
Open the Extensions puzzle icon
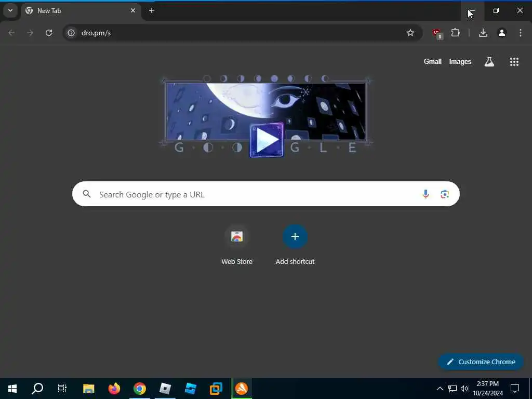pos(455,33)
